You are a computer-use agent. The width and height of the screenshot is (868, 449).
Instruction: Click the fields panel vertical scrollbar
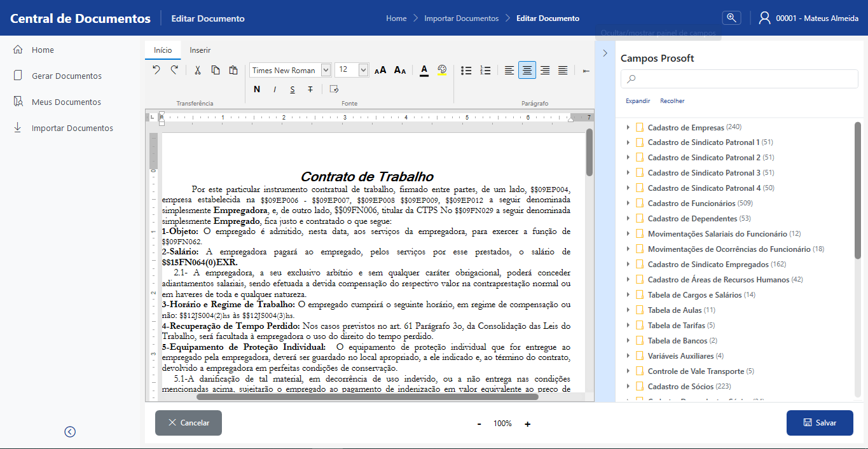pyautogui.click(x=858, y=191)
